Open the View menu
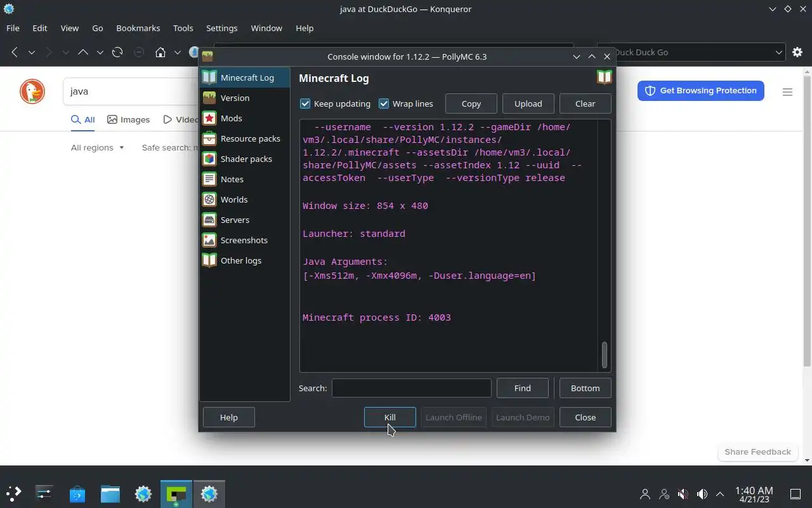This screenshot has height=508, width=812. (70, 28)
